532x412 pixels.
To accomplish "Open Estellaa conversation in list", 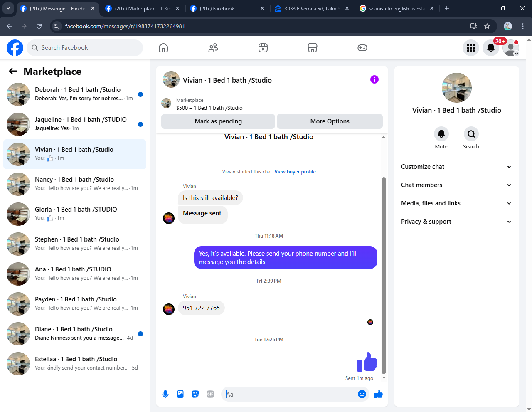I will click(75, 364).
